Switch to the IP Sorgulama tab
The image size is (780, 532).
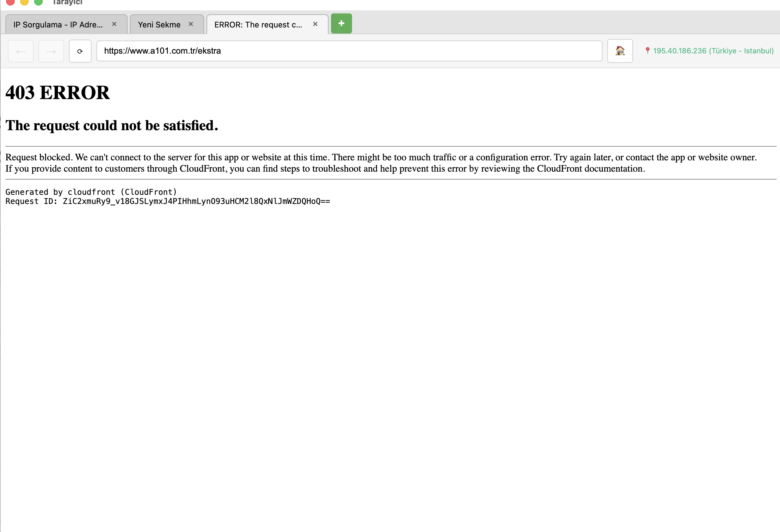click(x=66, y=24)
